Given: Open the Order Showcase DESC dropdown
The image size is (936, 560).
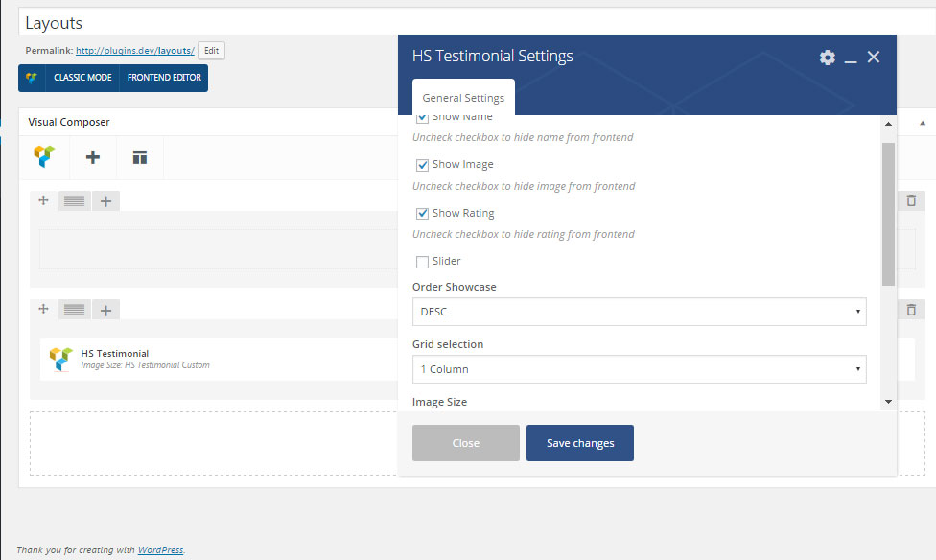Looking at the screenshot, I should tap(639, 312).
